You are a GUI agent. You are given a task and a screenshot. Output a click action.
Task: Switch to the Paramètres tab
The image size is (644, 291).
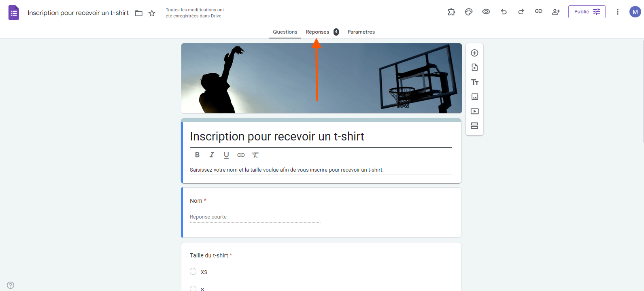click(x=361, y=32)
